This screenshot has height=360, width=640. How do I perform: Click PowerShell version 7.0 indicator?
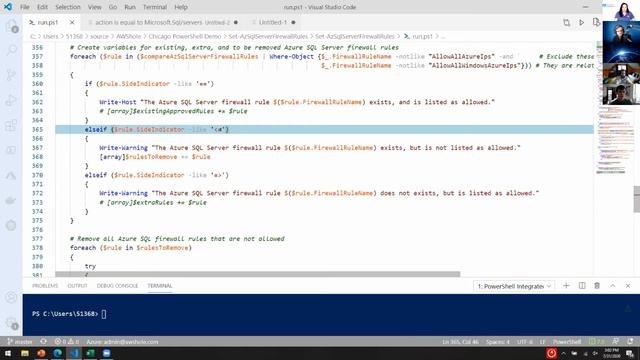(x=596, y=342)
